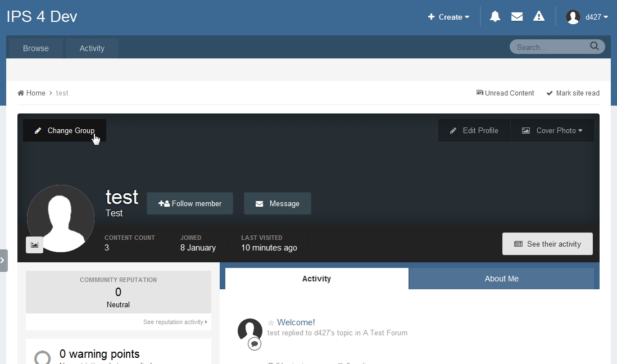The image size is (617, 364).
Task: Open the messages envelope icon
Action: (517, 17)
